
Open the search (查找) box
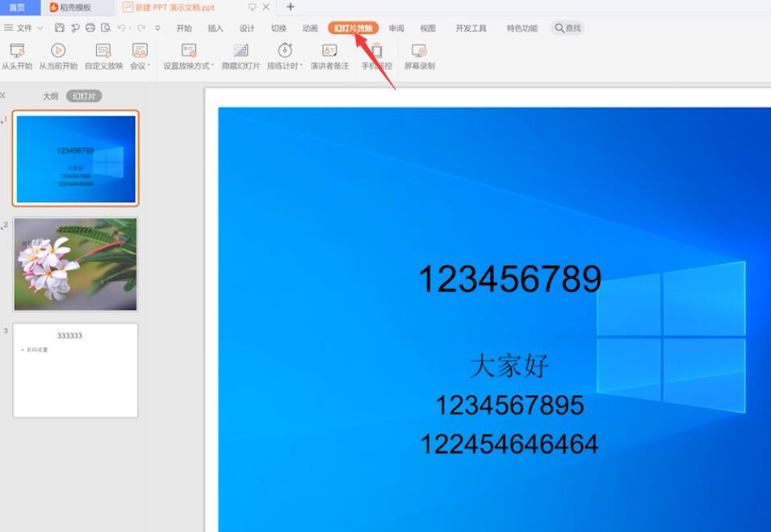click(568, 28)
